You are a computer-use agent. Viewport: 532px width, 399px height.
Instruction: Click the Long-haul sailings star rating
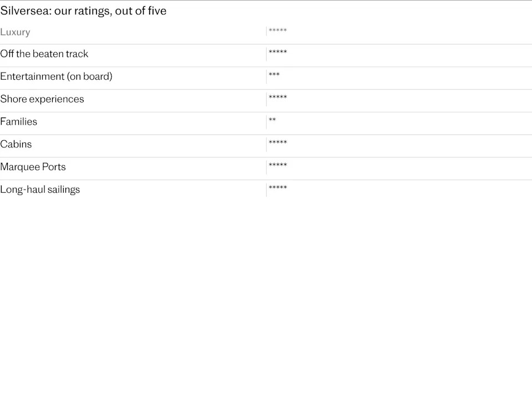pyautogui.click(x=278, y=188)
